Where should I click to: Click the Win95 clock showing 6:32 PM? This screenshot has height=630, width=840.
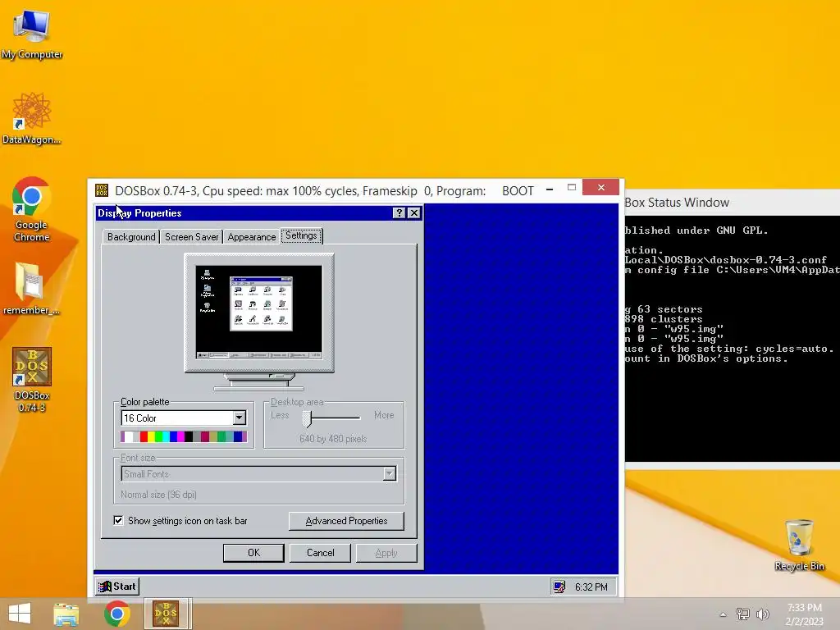click(x=591, y=587)
